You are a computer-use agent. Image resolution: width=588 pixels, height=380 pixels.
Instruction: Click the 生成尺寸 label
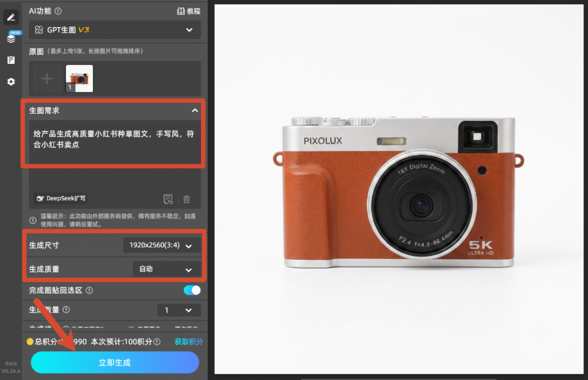44,245
